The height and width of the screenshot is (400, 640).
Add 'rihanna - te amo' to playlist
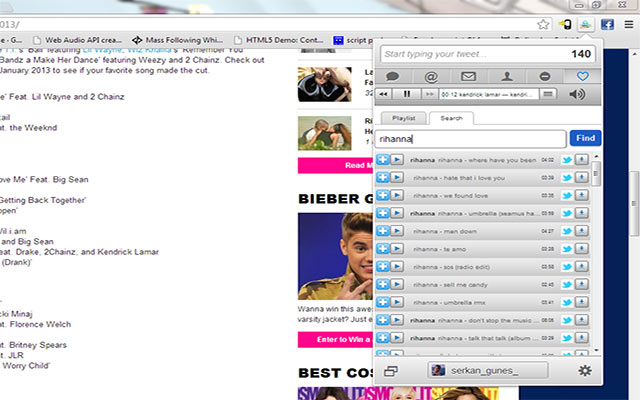coord(382,249)
